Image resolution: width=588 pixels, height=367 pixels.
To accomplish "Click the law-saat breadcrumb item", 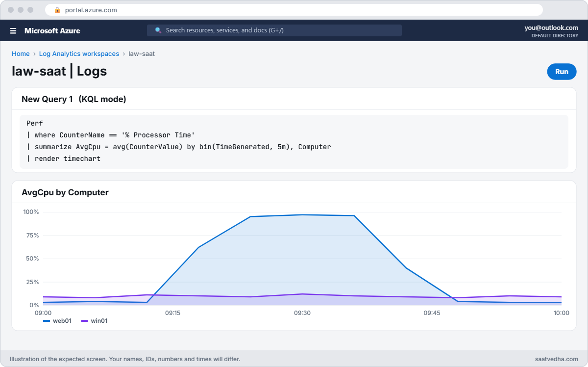I will 142,54.
